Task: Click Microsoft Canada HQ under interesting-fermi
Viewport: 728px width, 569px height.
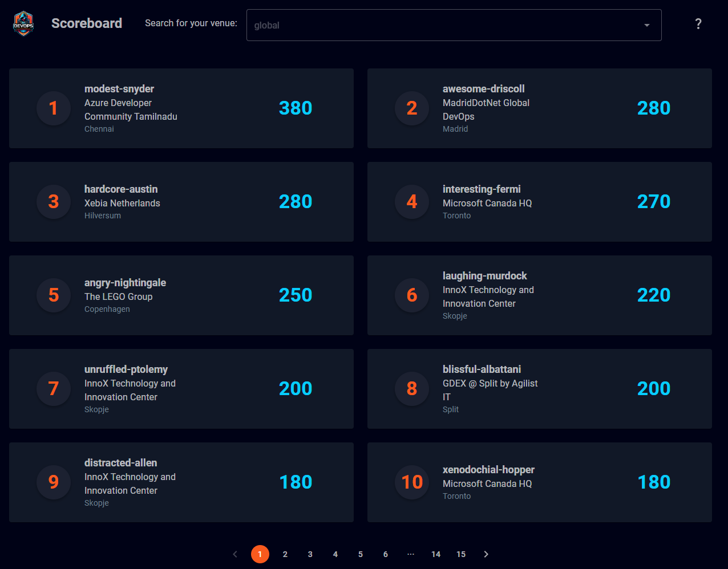Action: point(487,203)
